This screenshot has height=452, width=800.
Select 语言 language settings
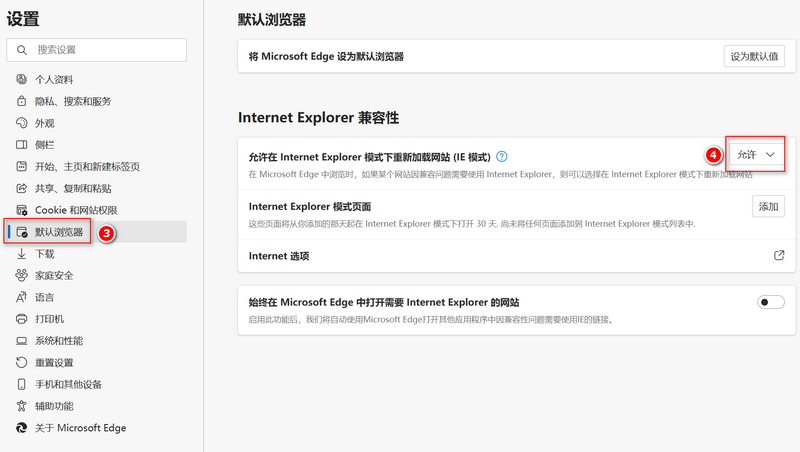point(45,297)
